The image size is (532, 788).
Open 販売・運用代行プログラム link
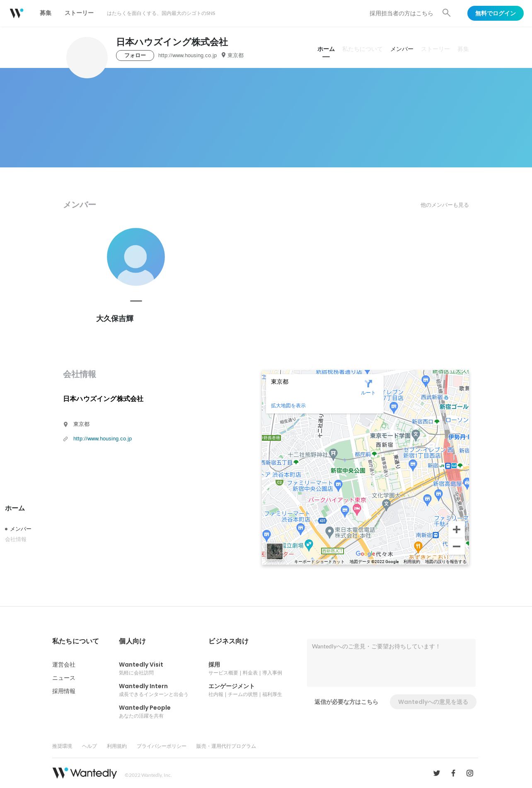[x=226, y=746]
